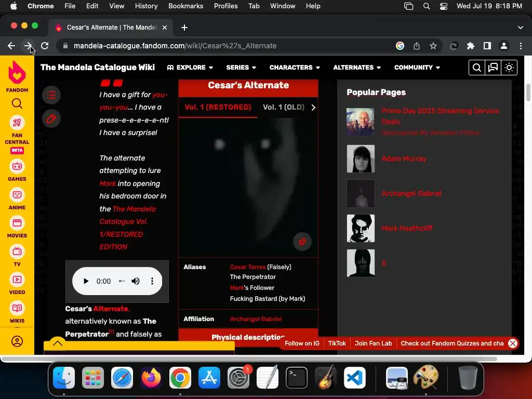The image size is (532, 399).
Task: Select the Vol. 1 (RESTORED) tab
Action: [218, 107]
